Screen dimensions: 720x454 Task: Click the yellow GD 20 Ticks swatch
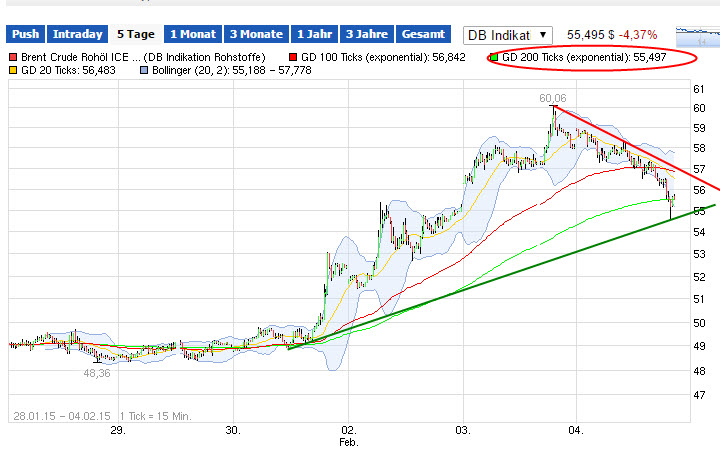[13, 70]
